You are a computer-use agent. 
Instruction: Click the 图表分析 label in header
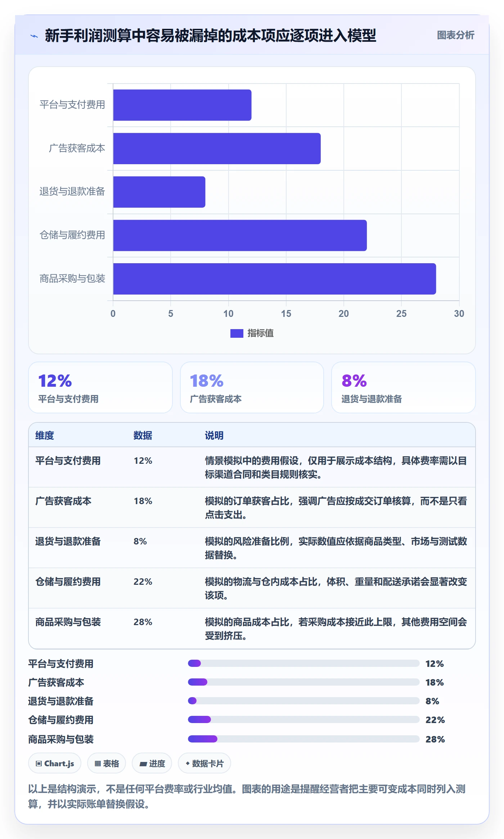[x=455, y=35]
